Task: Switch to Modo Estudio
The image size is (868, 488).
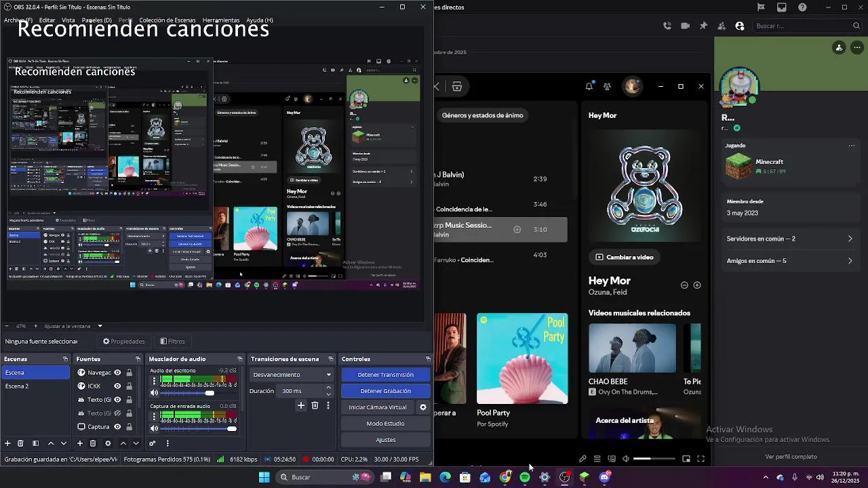Action: click(x=385, y=424)
